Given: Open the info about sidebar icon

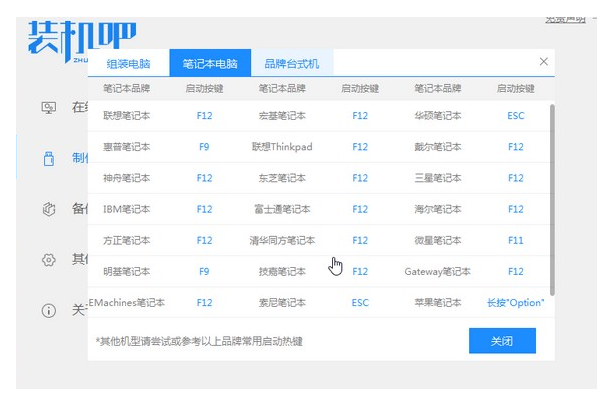Looking at the screenshot, I should pyautogui.click(x=49, y=311).
